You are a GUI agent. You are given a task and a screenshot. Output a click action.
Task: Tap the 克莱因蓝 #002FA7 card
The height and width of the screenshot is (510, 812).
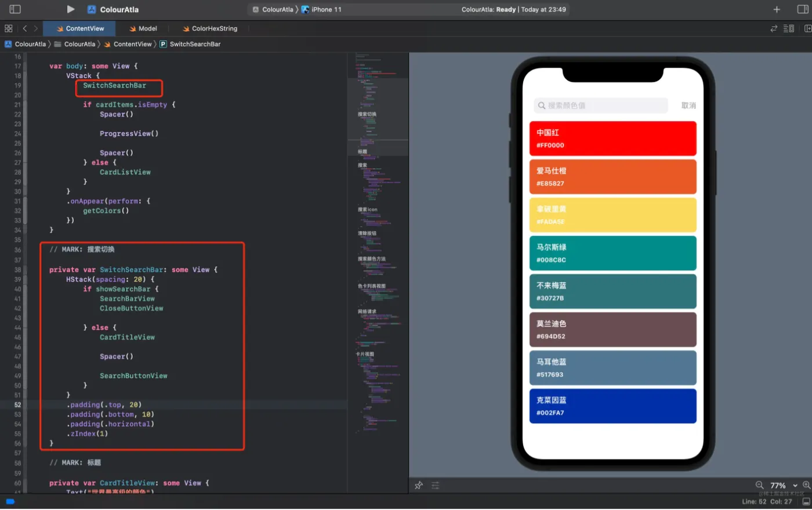click(612, 406)
